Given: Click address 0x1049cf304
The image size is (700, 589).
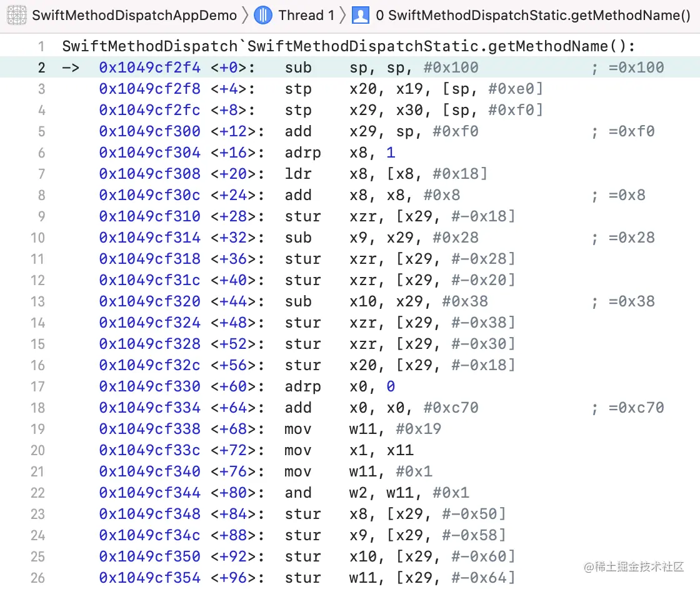Looking at the screenshot, I should pyautogui.click(x=149, y=153).
